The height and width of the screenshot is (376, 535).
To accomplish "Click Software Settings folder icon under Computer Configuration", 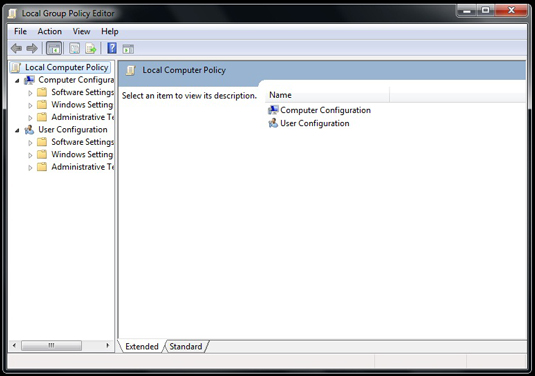I will pyautogui.click(x=42, y=92).
